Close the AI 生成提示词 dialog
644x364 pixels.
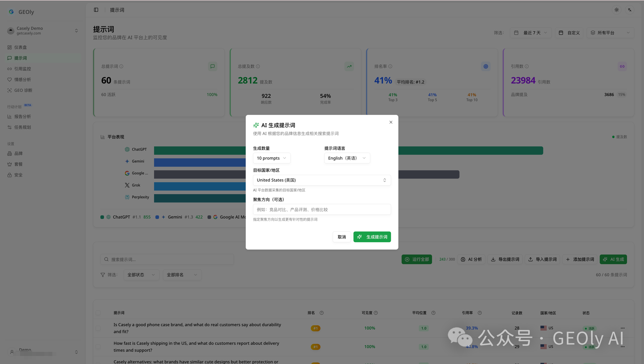pyautogui.click(x=391, y=122)
